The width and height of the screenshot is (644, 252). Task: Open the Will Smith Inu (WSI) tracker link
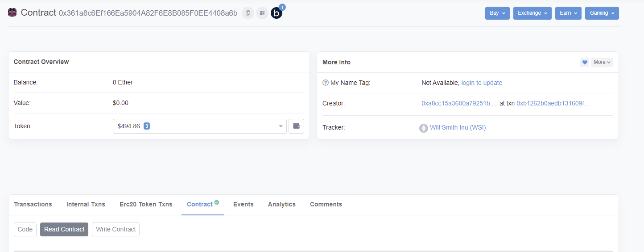[x=458, y=127]
